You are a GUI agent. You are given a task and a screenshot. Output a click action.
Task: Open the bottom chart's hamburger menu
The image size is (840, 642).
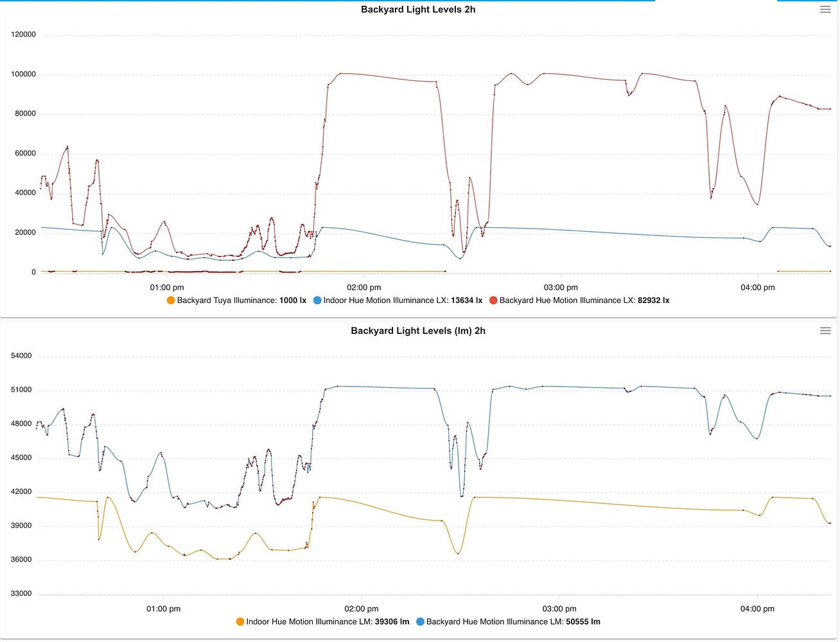click(x=825, y=331)
